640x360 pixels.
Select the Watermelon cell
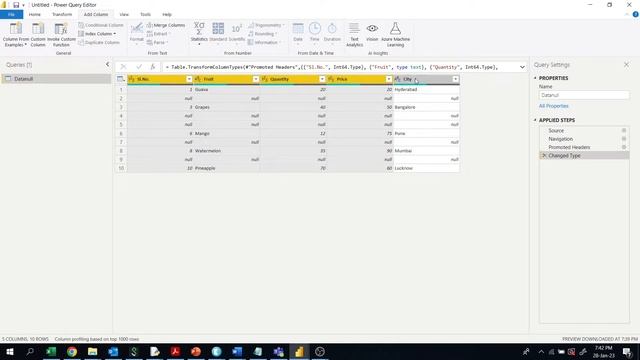(x=227, y=151)
